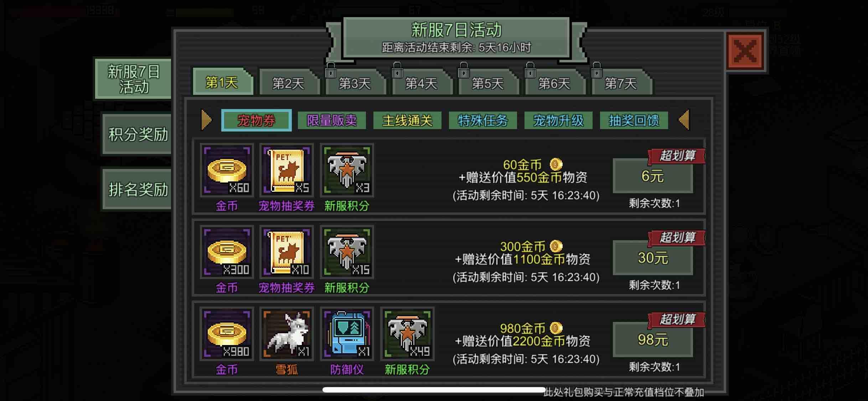Buy the 6元 gift pack
Viewport: 868px width, 401px height.
653,176
